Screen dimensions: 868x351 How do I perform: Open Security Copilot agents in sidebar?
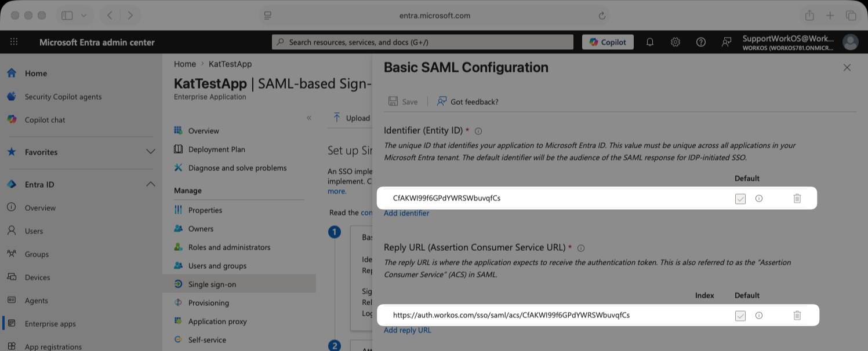click(63, 97)
